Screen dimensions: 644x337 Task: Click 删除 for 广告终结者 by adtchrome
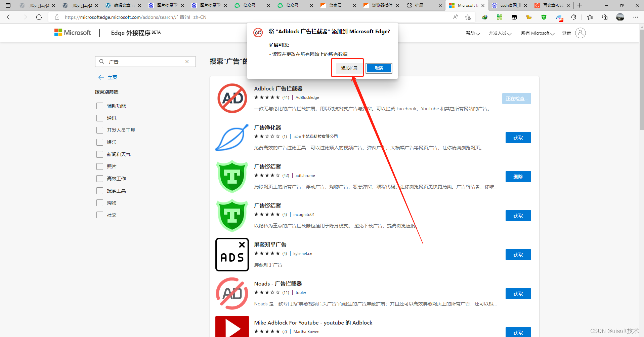coord(518,177)
